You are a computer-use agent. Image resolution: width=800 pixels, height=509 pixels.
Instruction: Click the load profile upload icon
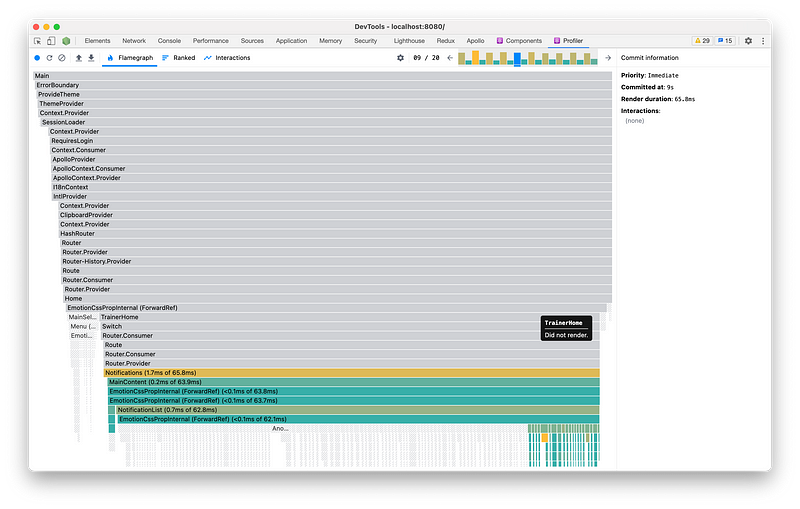[x=79, y=58]
